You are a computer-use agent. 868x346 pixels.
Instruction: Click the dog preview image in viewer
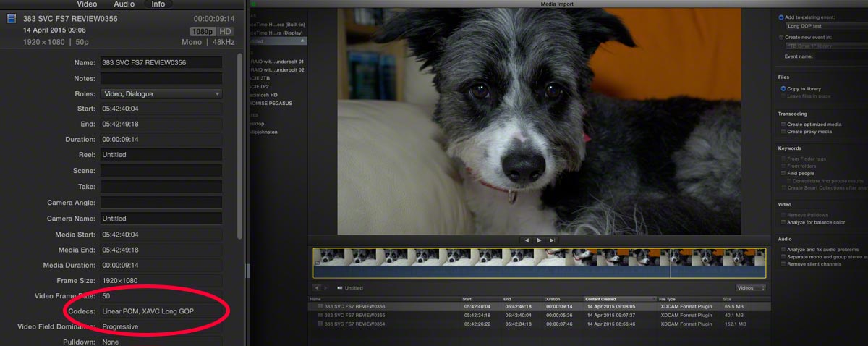539,121
